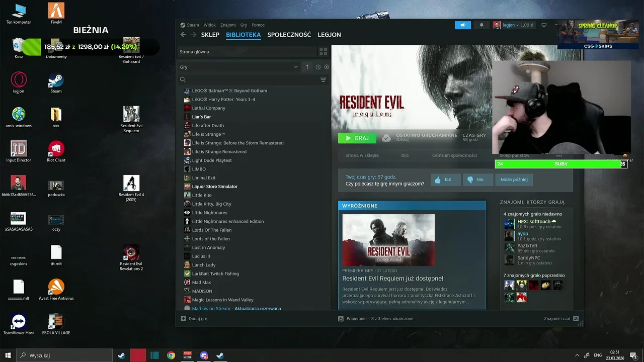Open Steam announcements megaphone button

click(x=463, y=25)
